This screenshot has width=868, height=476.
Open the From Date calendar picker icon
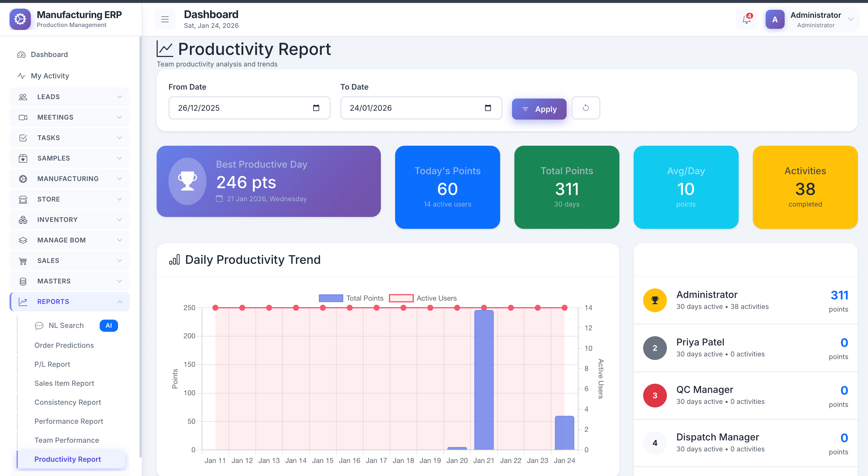click(316, 108)
